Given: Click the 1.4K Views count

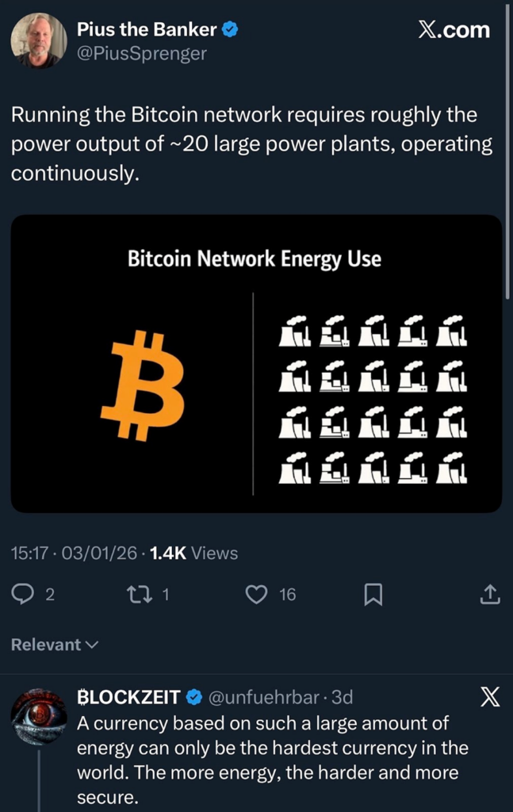Looking at the screenshot, I should 193,553.
